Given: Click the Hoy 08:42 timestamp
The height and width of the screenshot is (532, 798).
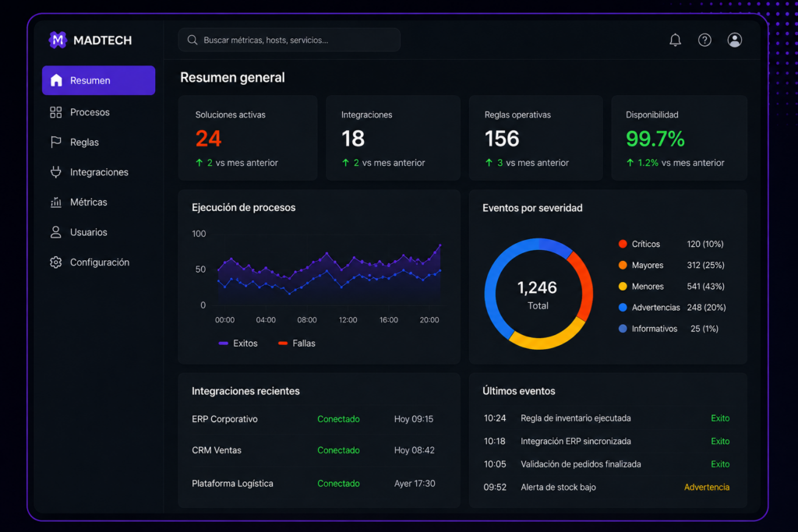Looking at the screenshot, I should [x=415, y=450].
